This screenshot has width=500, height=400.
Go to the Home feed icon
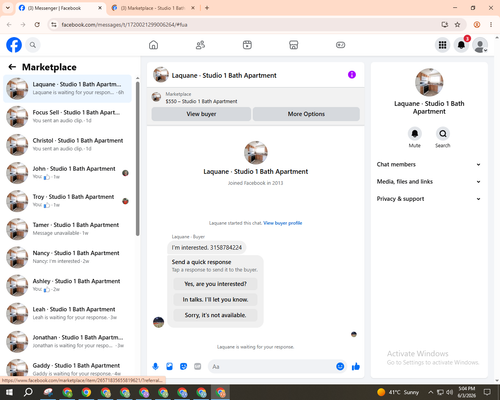tap(153, 45)
